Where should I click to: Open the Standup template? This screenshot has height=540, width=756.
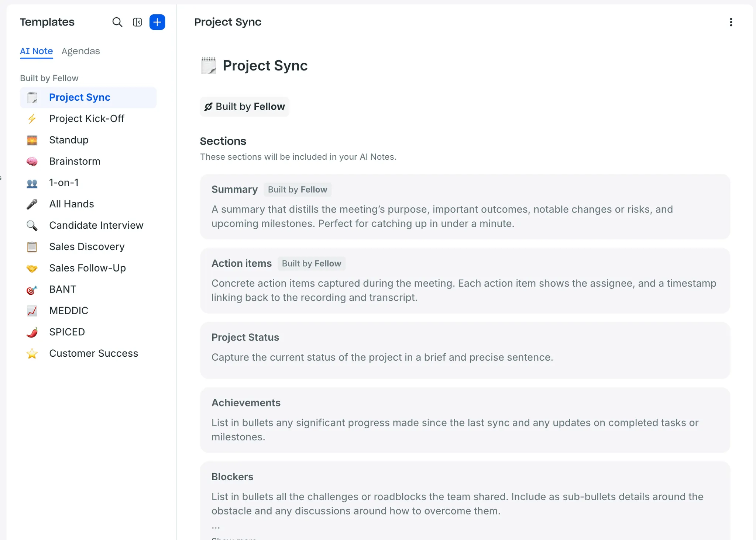(69, 140)
